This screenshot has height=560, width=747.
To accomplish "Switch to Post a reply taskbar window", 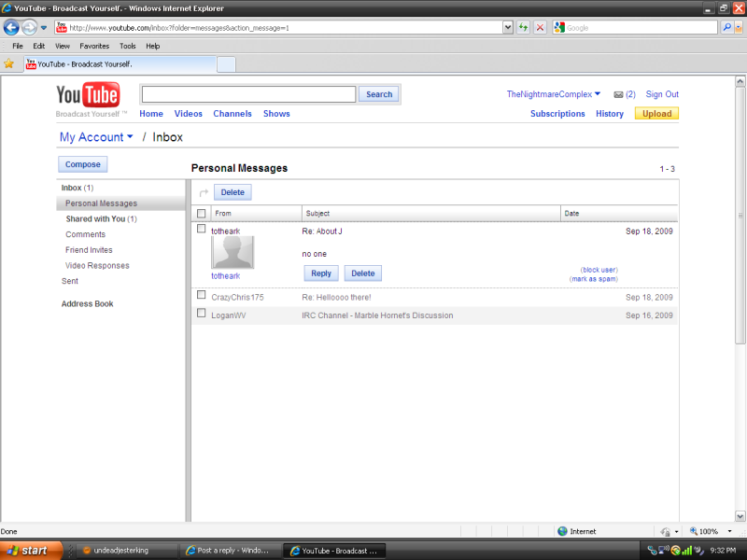I will pos(230,551).
